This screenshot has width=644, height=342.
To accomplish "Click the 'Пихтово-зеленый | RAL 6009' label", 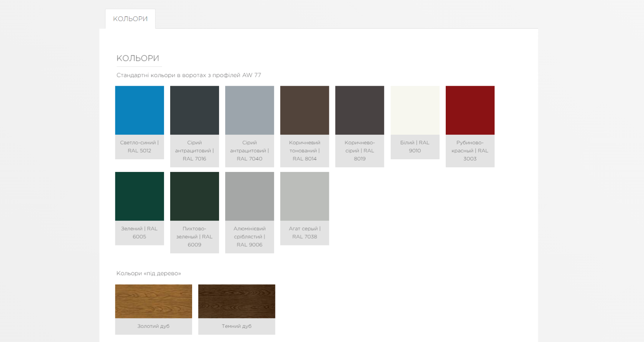I will click(194, 237).
